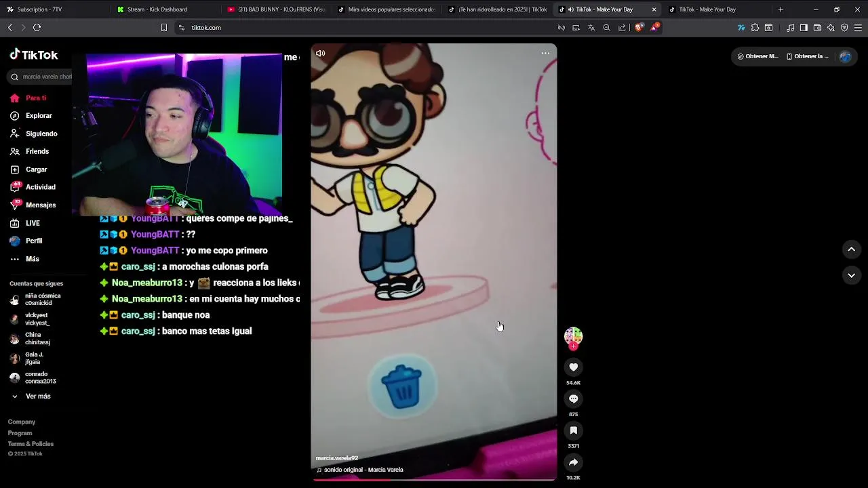Switch to the last TikTok - Make Your Day tab

pos(717,9)
